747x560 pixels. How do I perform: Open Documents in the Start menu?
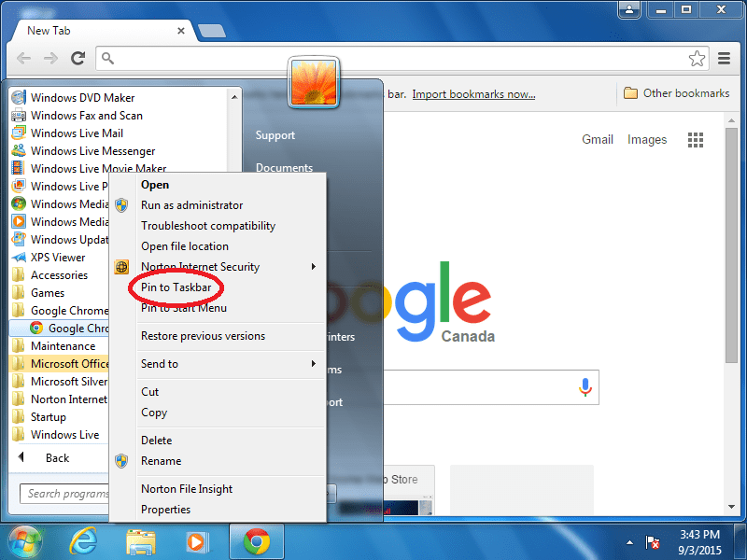click(x=285, y=168)
